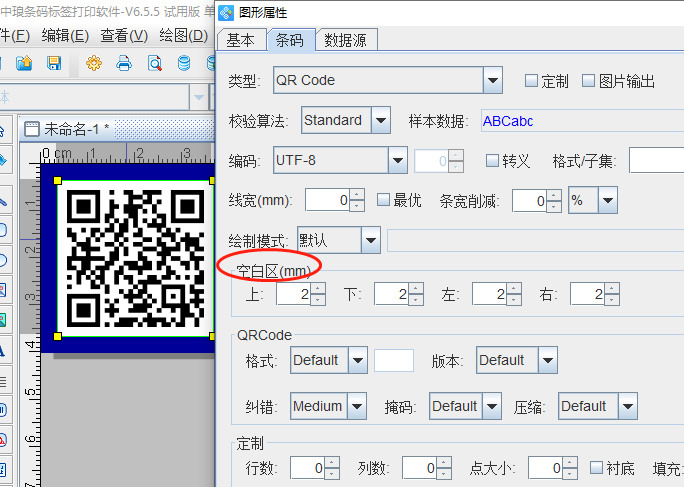The height and width of the screenshot is (487, 684).
Task: Open document settings gear icon
Action: (94, 64)
